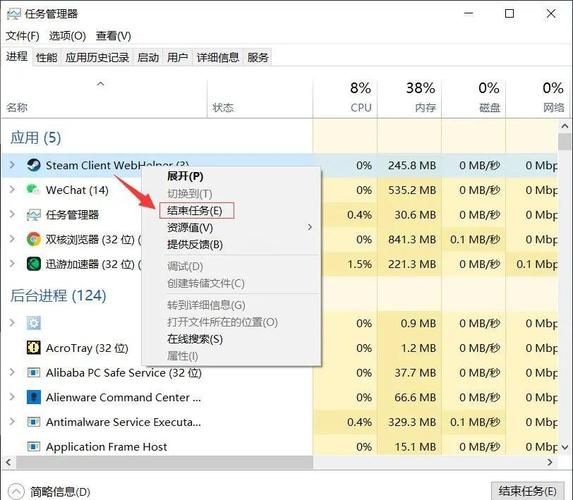Image resolution: width=573 pixels, height=500 pixels.
Task: Click the Alienware Command Center icon
Action: (x=34, y=397)
